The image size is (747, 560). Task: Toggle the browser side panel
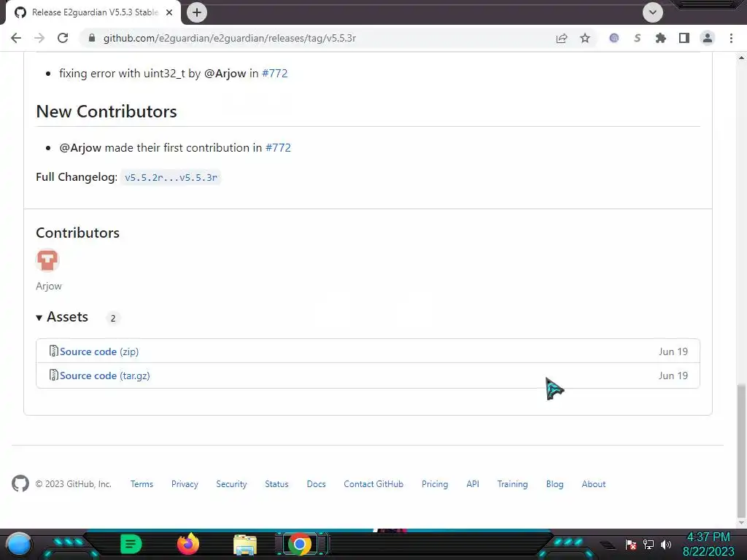click(684, 38)
